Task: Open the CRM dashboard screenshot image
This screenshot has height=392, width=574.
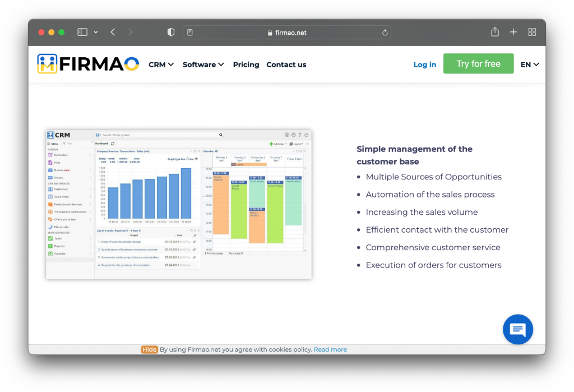Action: click(x=179, y=205)
